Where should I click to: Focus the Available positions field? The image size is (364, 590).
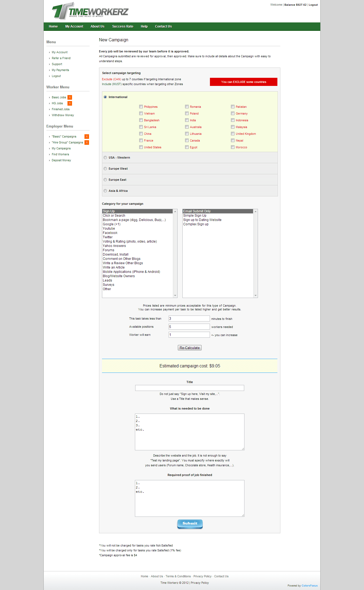189,327
